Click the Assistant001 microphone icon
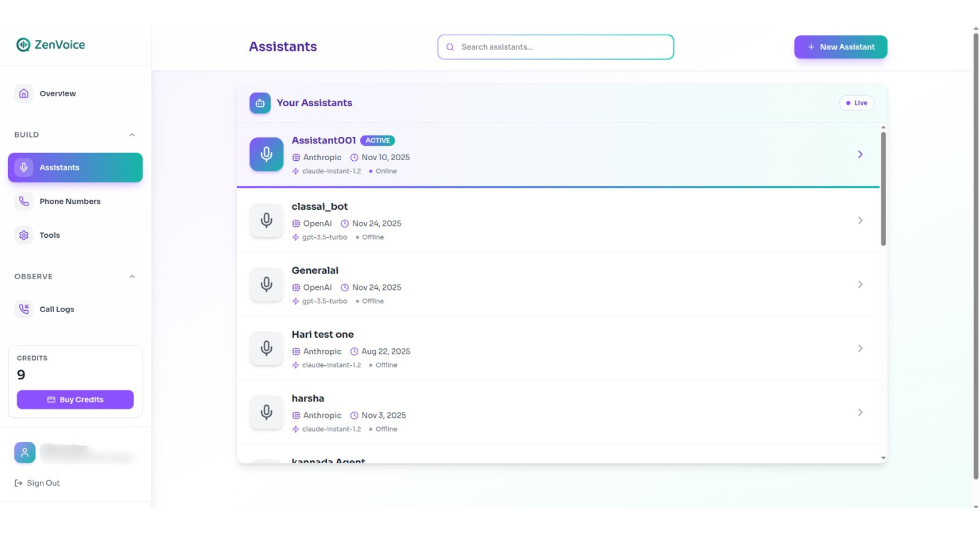This screenshot has width=980, height=551. point(266,154)
